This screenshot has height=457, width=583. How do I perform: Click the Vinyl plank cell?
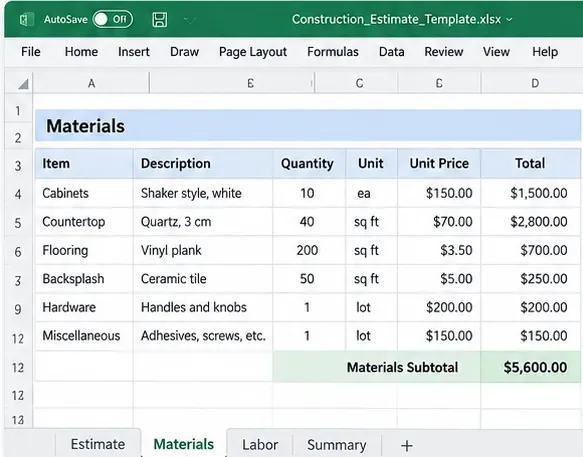click(x=203, y=251)
